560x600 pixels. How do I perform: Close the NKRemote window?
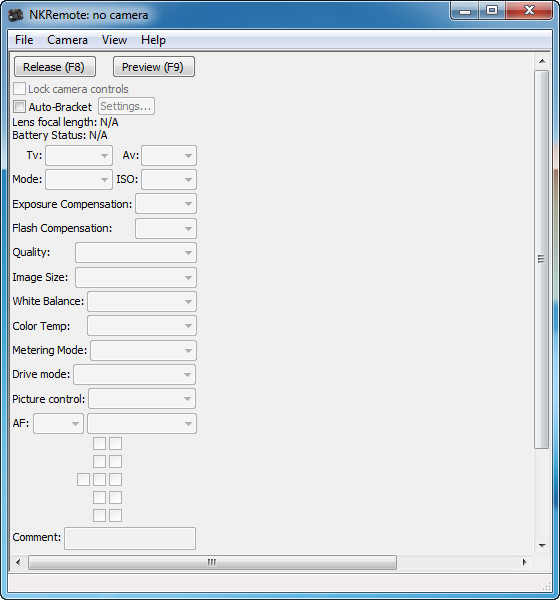(529, 11)
